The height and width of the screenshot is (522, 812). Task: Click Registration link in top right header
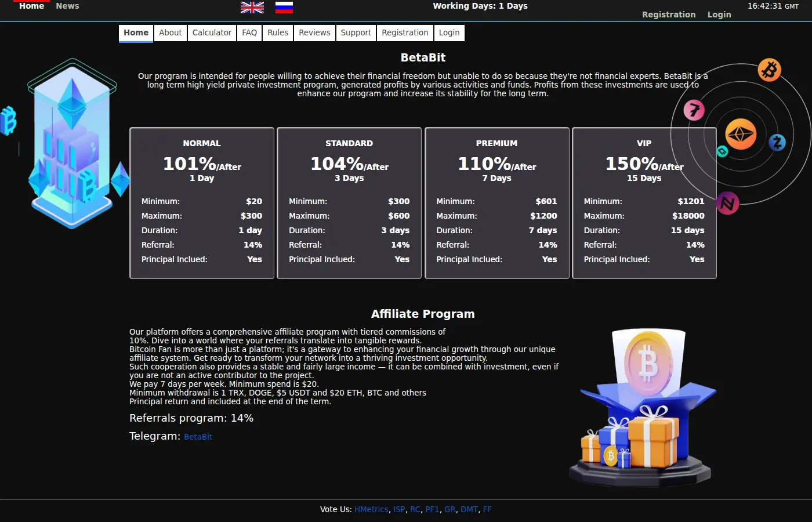(x=669, y=14)
